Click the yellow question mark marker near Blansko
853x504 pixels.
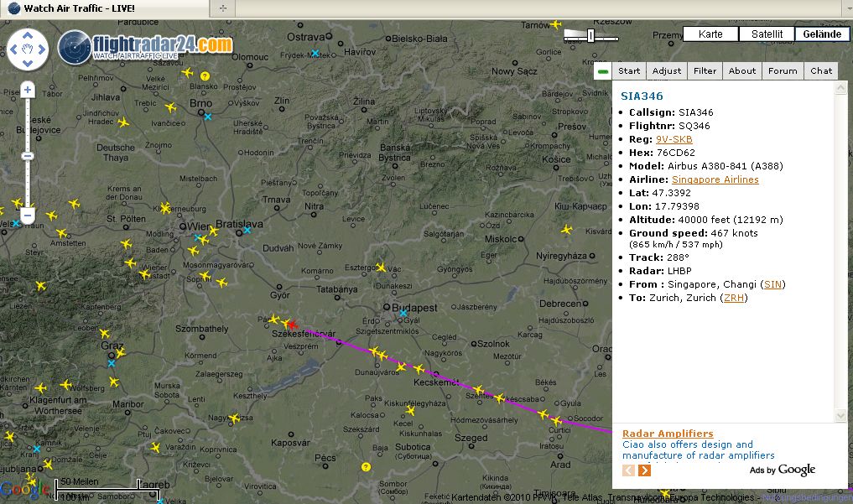click(205, 76)
